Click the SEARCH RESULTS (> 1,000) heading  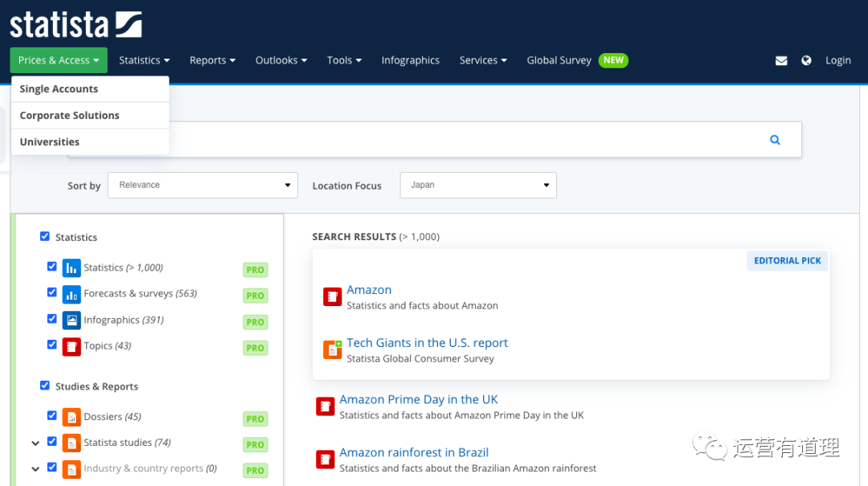point(376,237)
